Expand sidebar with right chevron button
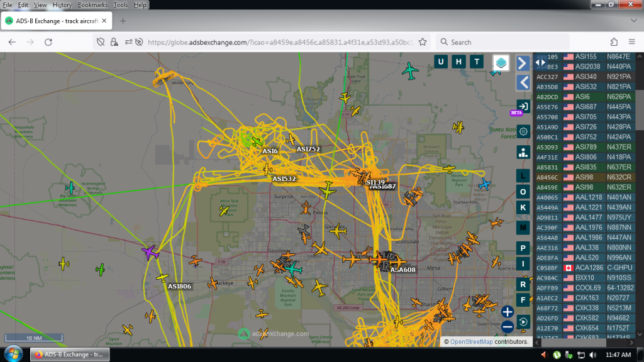This screenshot has width=644, height=362. [523, 63]
